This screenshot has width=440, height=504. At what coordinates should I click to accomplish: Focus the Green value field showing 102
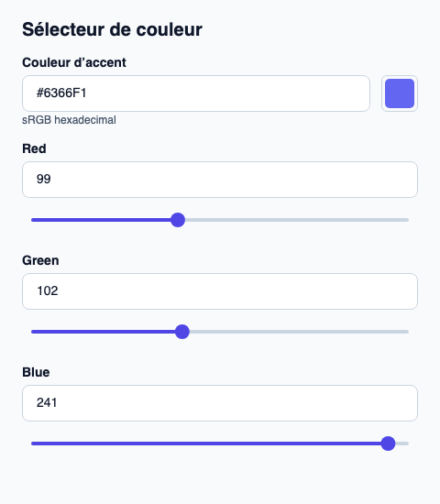coord(220,291)
